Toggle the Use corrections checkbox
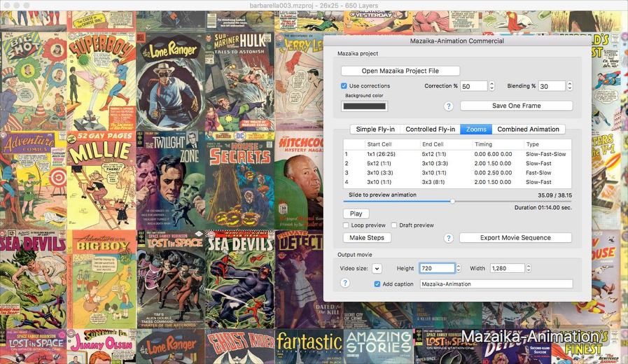The image size is (628, 364). tap(344, 85)
